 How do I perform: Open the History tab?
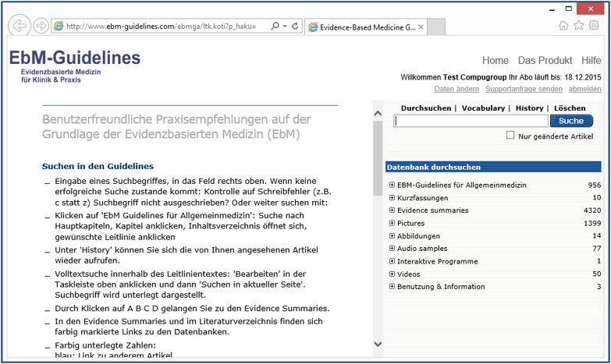[529, 108]
